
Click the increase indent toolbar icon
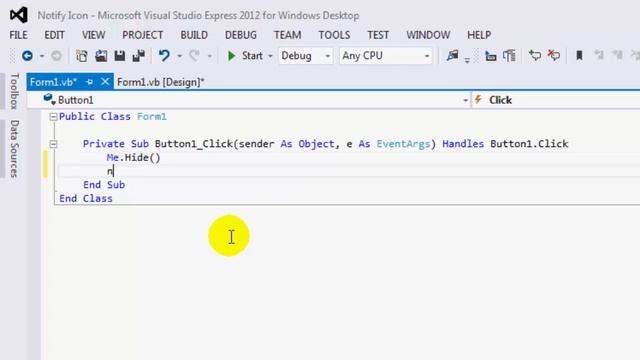509,56
